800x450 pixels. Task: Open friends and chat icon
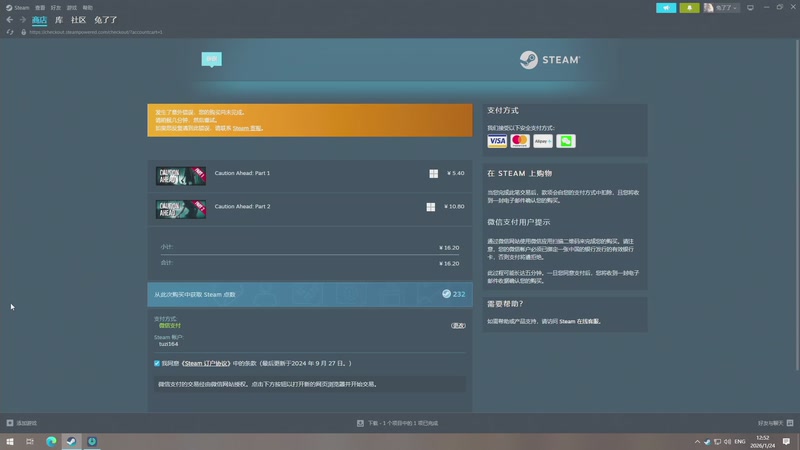[790, 423]
